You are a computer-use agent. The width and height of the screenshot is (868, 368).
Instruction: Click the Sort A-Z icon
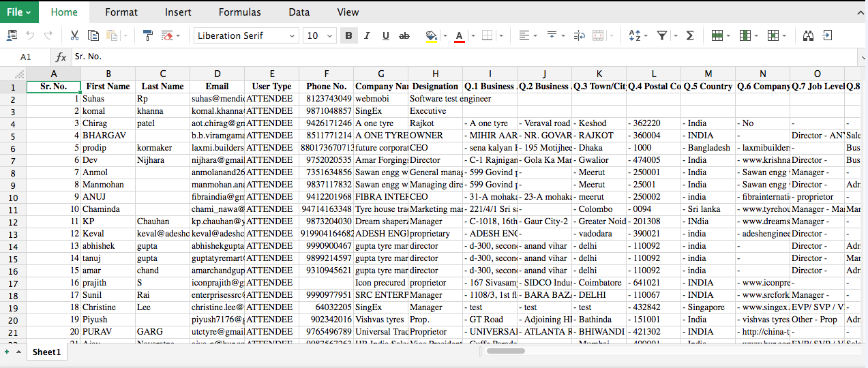coord(635,35)
